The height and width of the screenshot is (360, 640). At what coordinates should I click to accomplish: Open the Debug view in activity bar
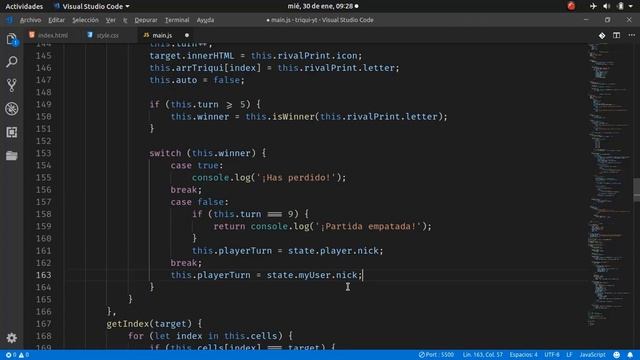click(x=12, y=109)
